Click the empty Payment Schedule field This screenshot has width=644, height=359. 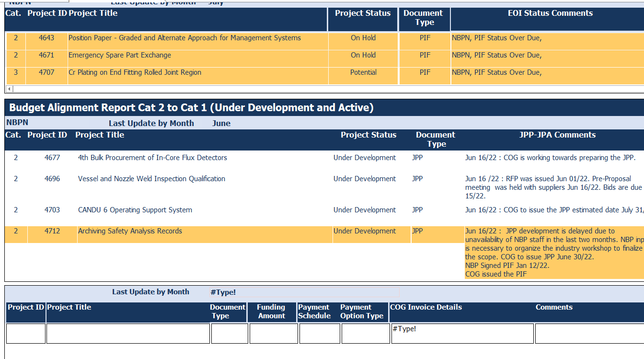[x=320, y=334]
